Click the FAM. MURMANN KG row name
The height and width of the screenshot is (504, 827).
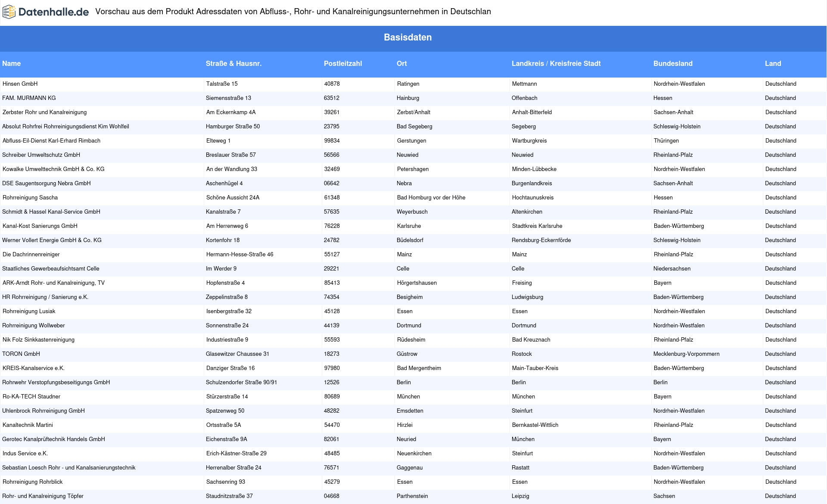pyautogui.click(x=29, y=98)
